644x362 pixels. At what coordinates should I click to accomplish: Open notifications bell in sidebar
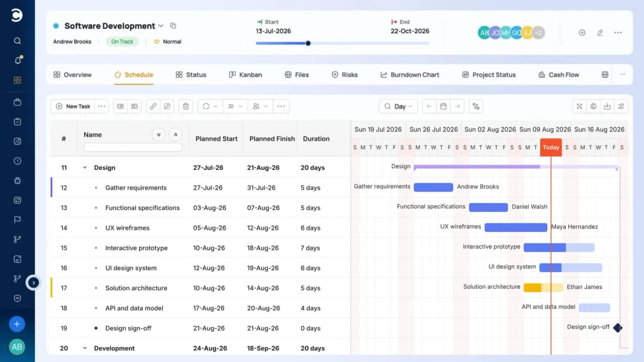[17, 60]
